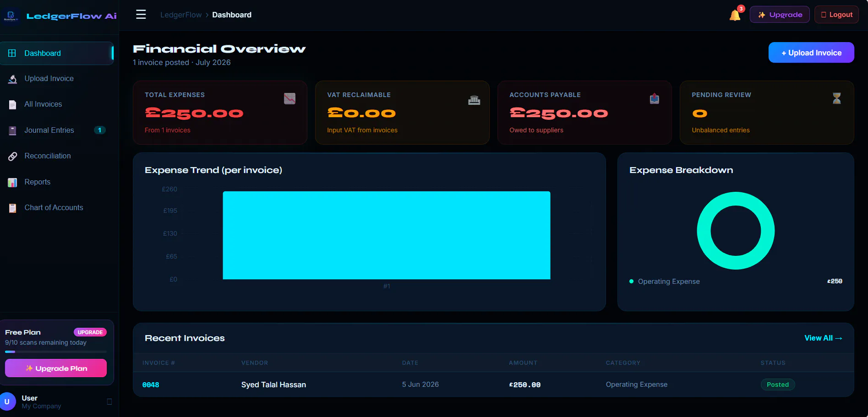Click the VENDOR column header
The height and width of the screenshot is (417, 868).
coord(255,363)
